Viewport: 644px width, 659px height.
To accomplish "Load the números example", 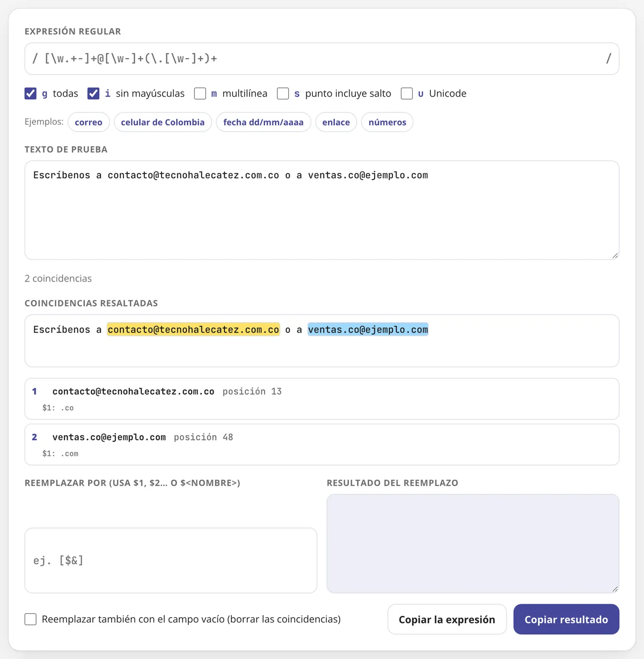I will tap(387, 122).
